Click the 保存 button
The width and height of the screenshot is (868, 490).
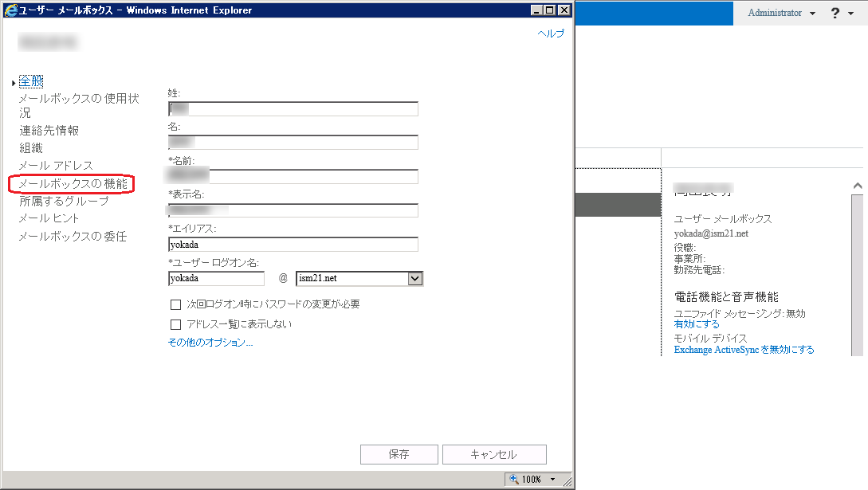(x=399, y=454)
